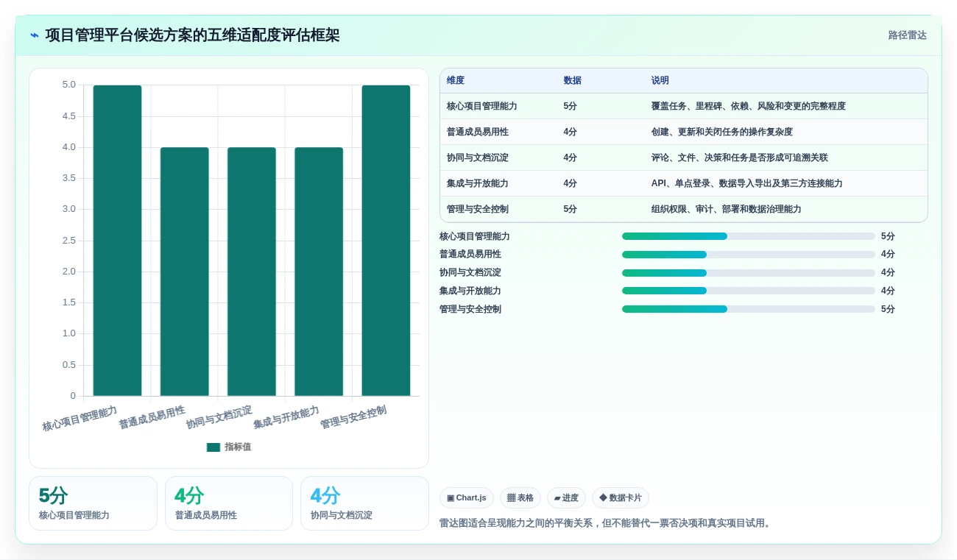Viewport: 957px width, 560px height.
Task: Click the 路径雷达 label in header
Action: tap(907, 35)
